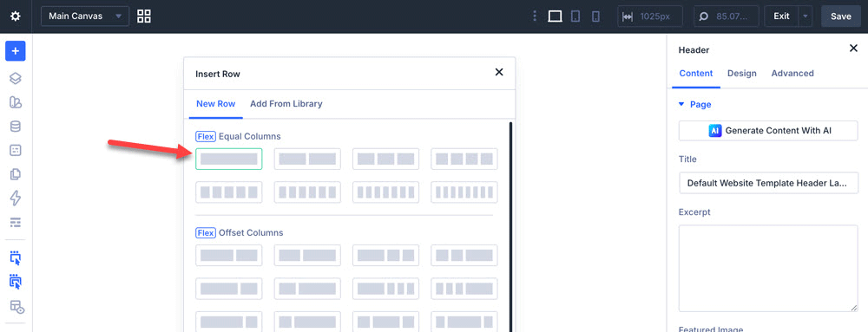Image resolution: width=868 pixels, height=332 pixels.
Task: Click the Excerpt field label
Action: coord(694,212)
